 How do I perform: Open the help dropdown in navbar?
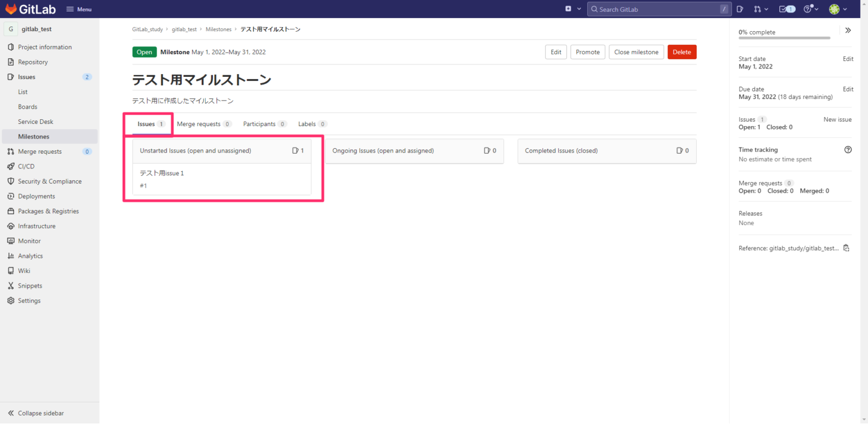click(809, 9)
